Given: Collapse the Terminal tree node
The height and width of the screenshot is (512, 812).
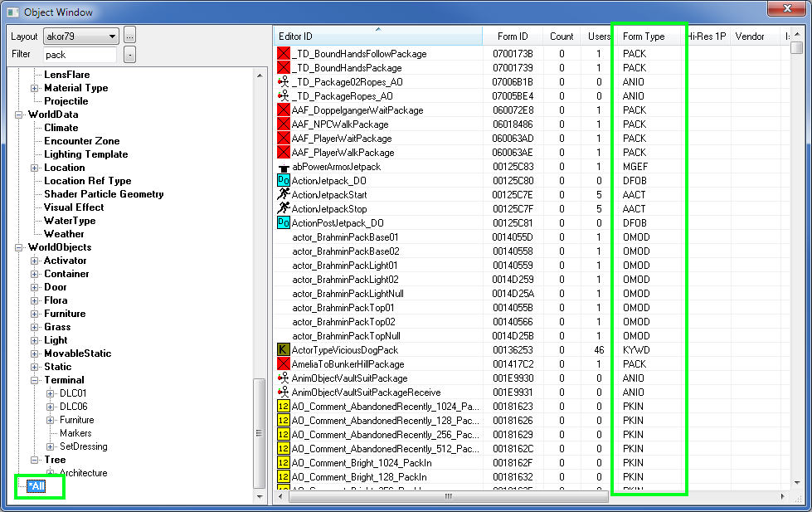Looking at the screenshot, I should tap(34, 380).
